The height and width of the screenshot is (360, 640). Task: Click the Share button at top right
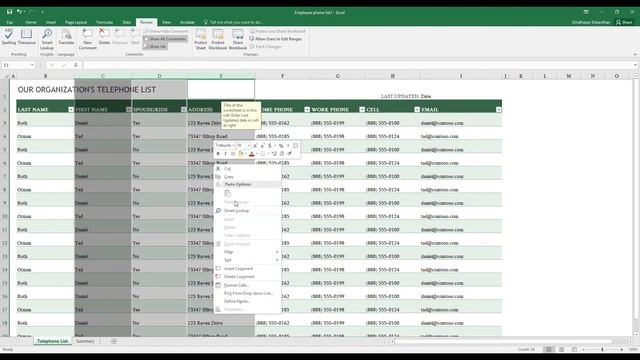coord(624,22)
